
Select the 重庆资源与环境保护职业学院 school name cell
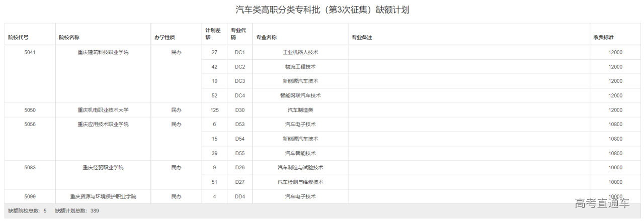tap(103, 196)
